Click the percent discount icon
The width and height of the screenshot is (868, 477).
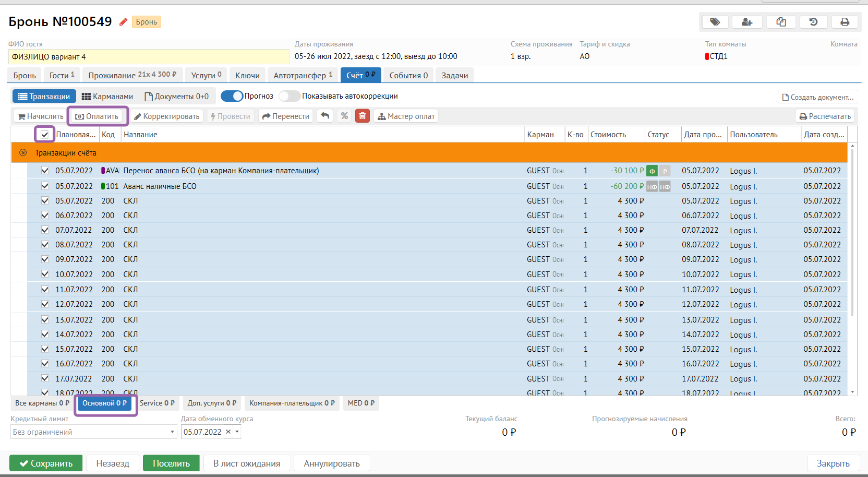click(344, 116)
